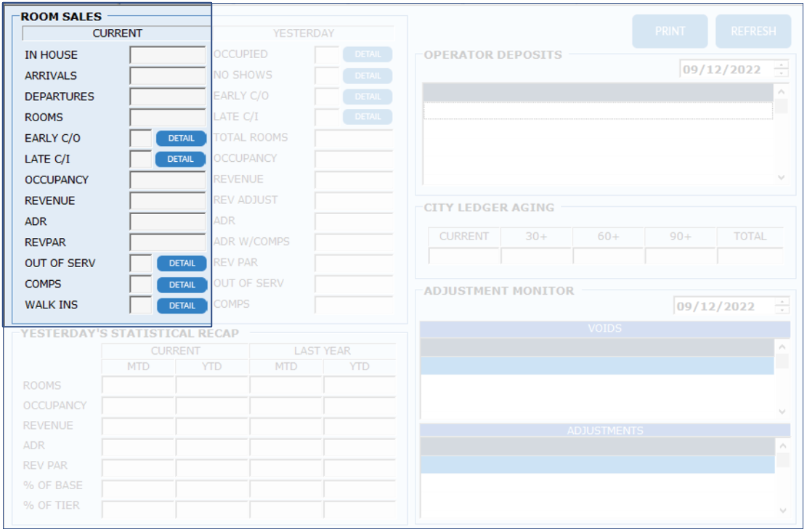Decrement the Adjustment Monitor date stepper

782,311
